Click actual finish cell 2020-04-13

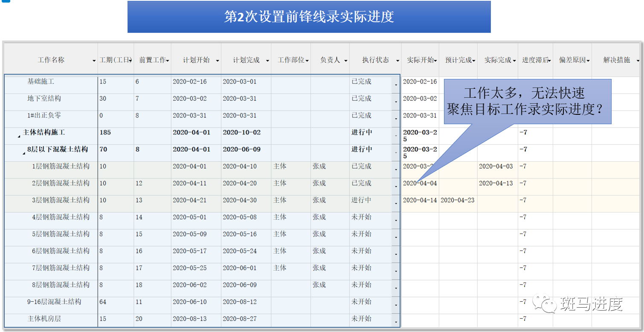[496, 183]
